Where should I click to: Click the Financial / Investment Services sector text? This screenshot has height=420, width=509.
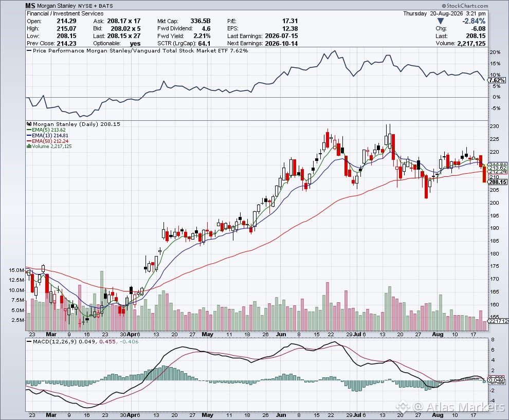(x=65, y=13)
